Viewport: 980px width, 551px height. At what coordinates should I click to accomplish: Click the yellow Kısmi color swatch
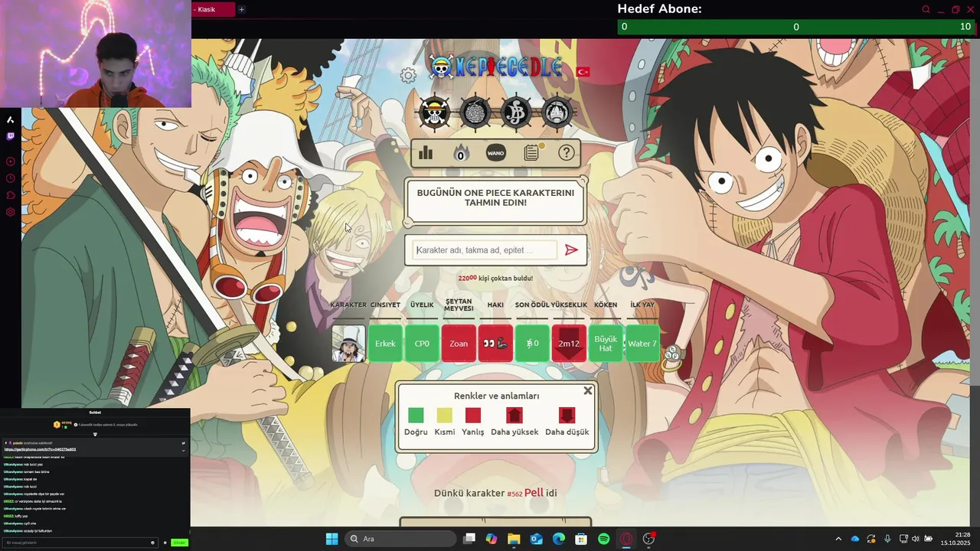pyautogui.click(x=445, y=415)
